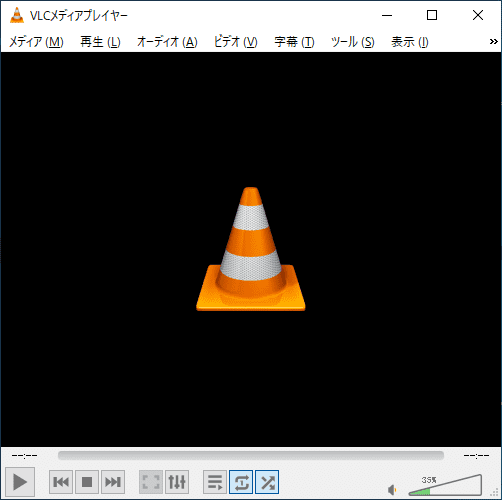Toggle remaining time label on right
This screenshot has height=500, width=502.
point(476,455)
